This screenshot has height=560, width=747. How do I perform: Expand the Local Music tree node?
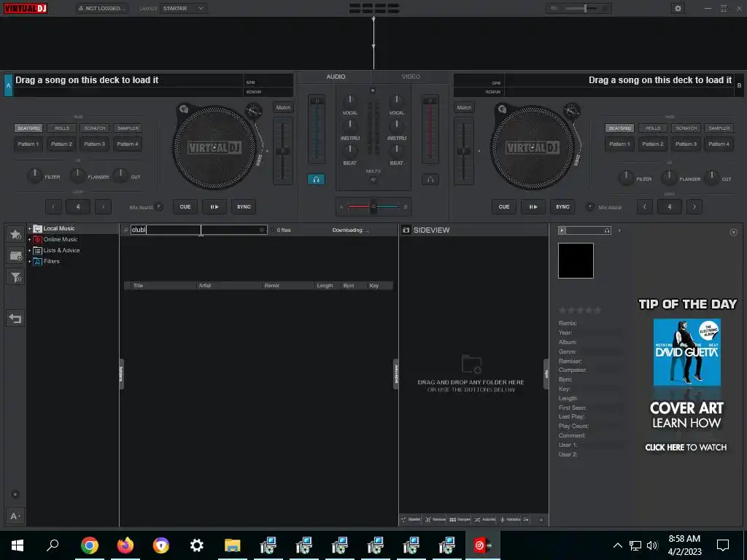[29, 228]
